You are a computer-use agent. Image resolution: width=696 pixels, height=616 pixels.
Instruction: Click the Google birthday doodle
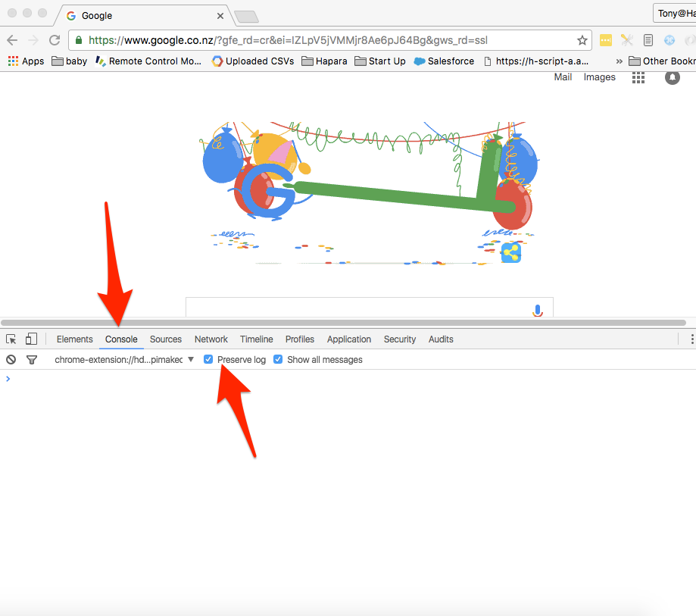pyautogui.click(x=368, y=193)
